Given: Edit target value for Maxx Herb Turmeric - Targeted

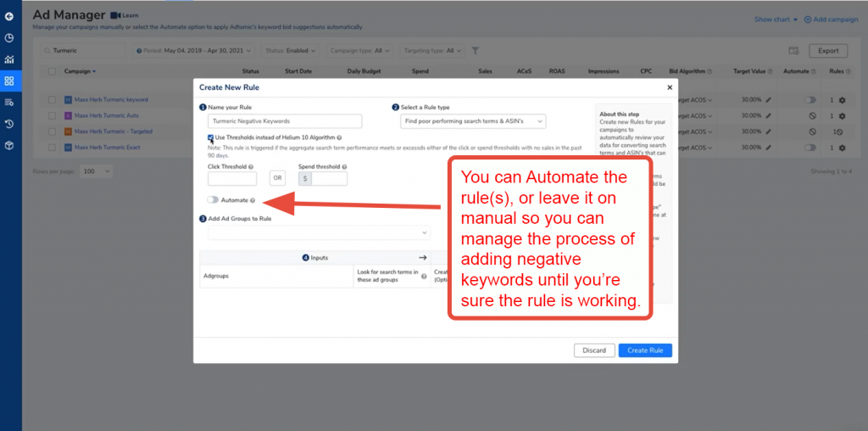Looking at the screenshot, I should (x=768, y=132).
